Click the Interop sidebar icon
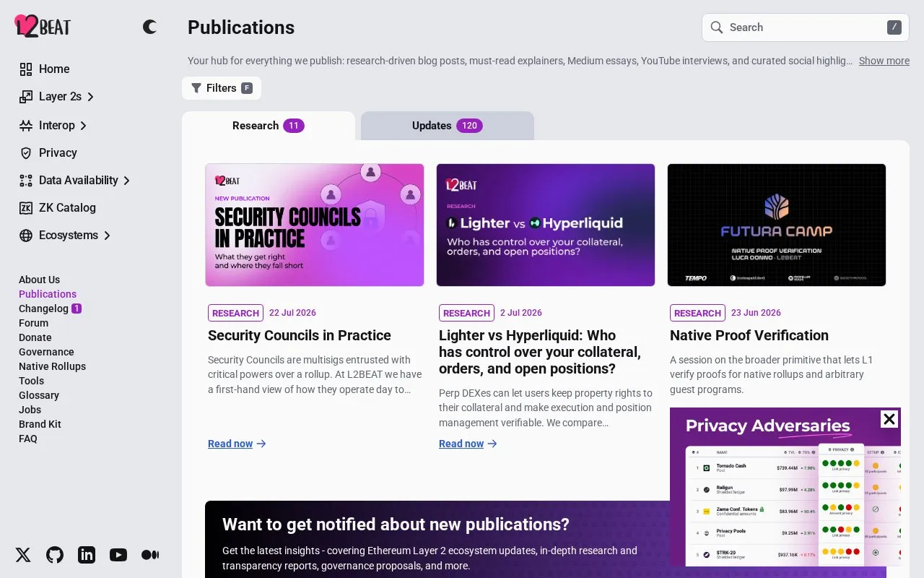The image size is (924, 578). point(26,126)
